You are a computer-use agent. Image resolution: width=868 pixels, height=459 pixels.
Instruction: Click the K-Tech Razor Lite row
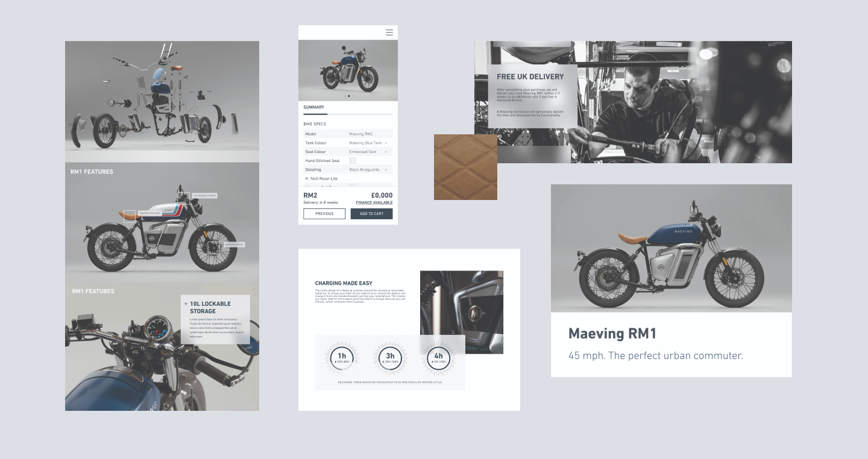(x=348, y=178)
